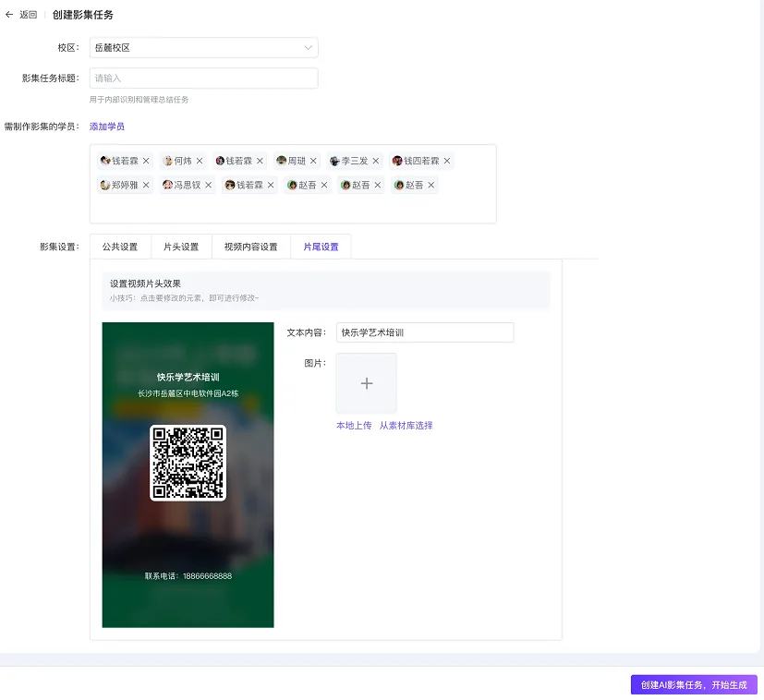Select the 片尾设置 tab

[x=320, y=247]
